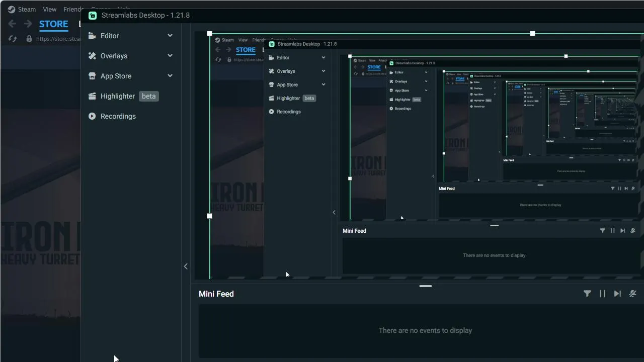
Task: Mute Mini Feed event alerts
Action: 633,294
